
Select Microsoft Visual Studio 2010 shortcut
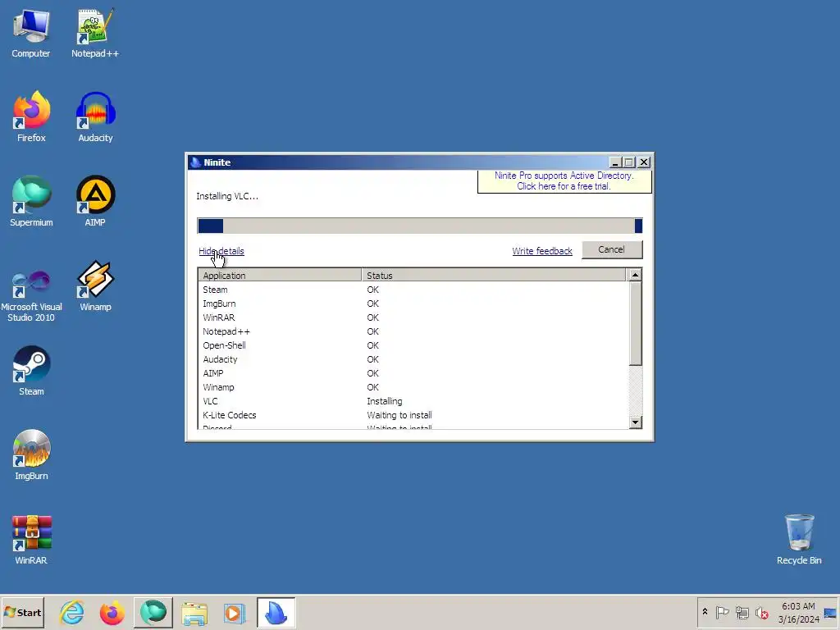click(31, 295)
